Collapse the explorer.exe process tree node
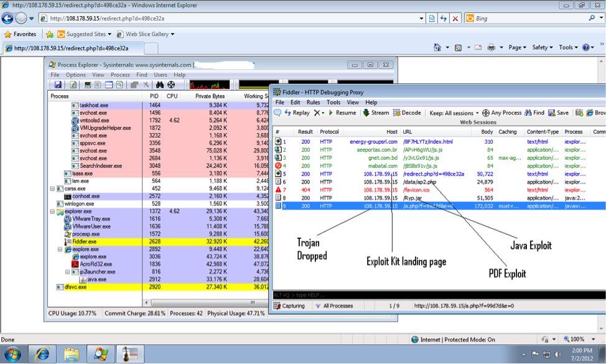The width and height of the screenshot is (606, 364). coord(52,212)
